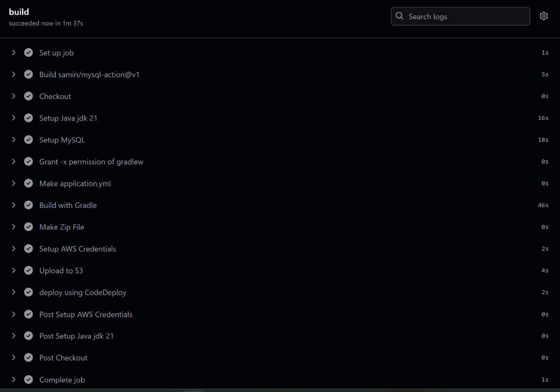Click the success check icon for Post Setup AWS Credentials
Viewport: 560px width, 392px height.
28,314
